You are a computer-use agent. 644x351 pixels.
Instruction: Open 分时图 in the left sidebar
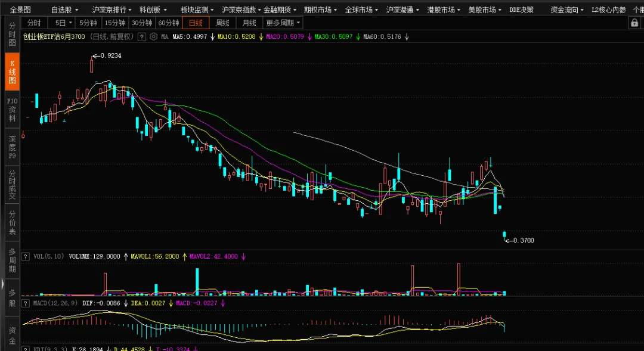tap(13, 34)
